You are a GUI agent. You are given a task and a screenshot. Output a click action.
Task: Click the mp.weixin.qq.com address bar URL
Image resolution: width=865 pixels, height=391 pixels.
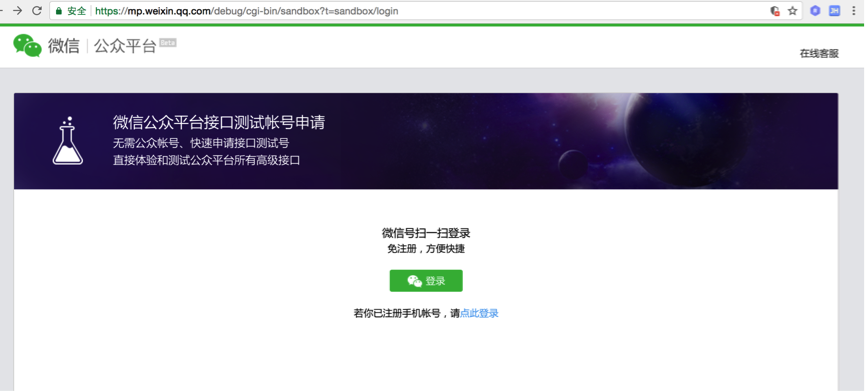pos(247,11)
